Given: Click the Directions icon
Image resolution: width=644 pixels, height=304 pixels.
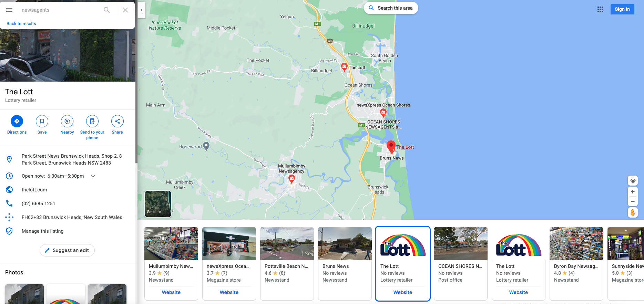Looking at the screenshot, I should pyautogui.click(x=17, y=121).
